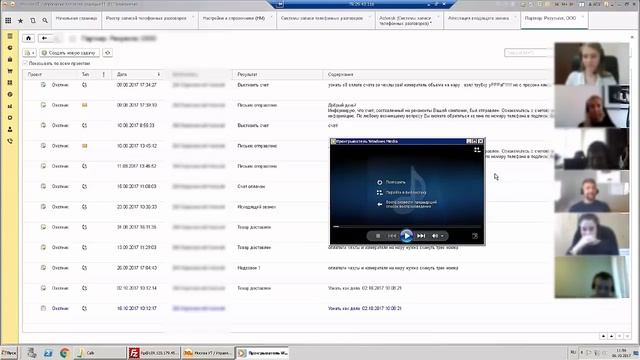
Task: Go to previous track in media player
Action: (392, 236)
